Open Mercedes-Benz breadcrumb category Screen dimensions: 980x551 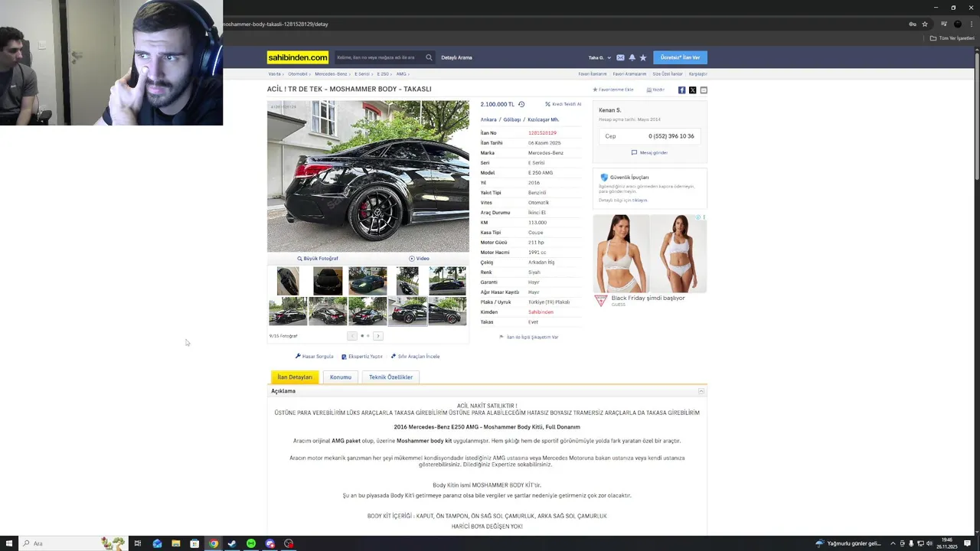pos(331,74)
